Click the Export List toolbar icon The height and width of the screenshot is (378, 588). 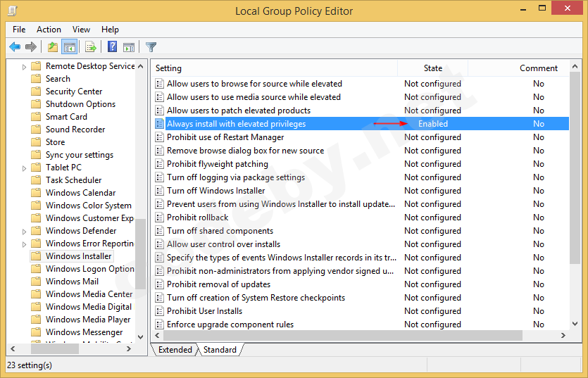90,47
